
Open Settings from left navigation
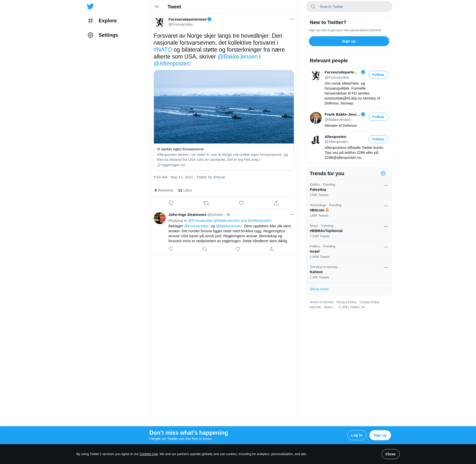click(108, 35)
